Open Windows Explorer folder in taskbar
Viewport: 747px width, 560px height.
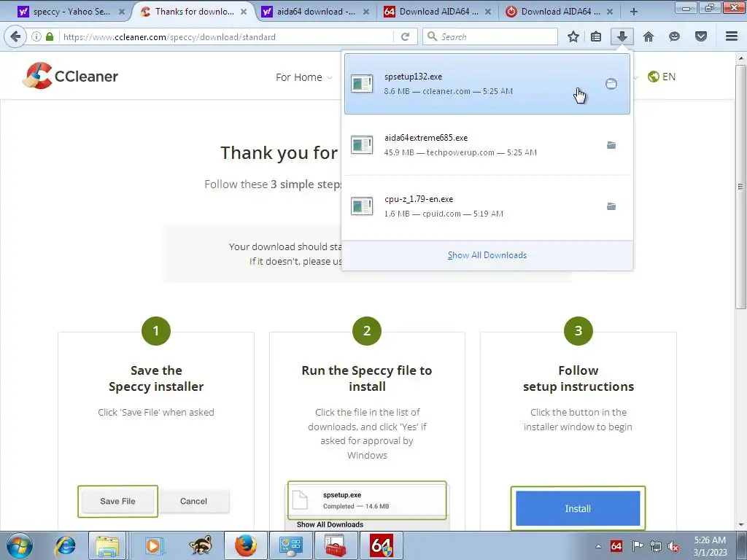(107, 545)
